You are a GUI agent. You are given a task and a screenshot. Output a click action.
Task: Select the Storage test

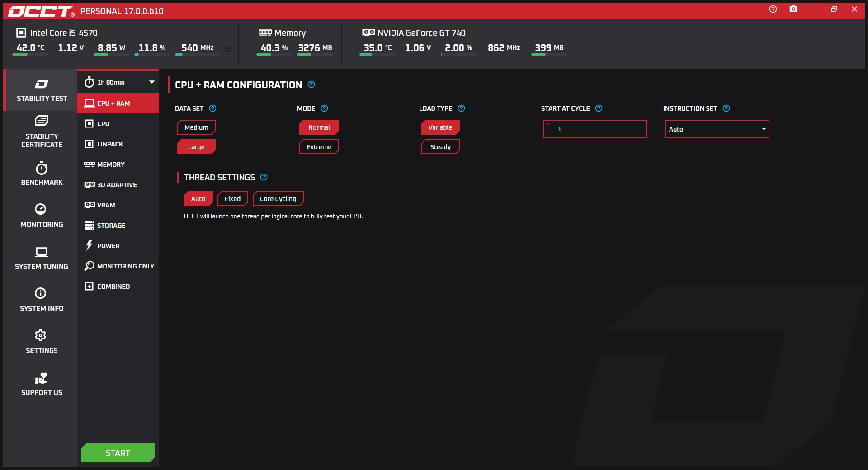(x=118, y=226)
